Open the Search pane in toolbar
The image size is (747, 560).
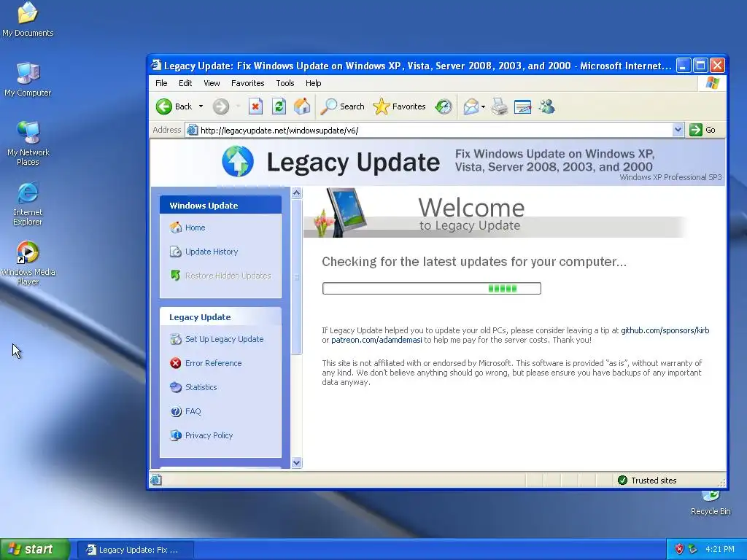pos(342,106)
